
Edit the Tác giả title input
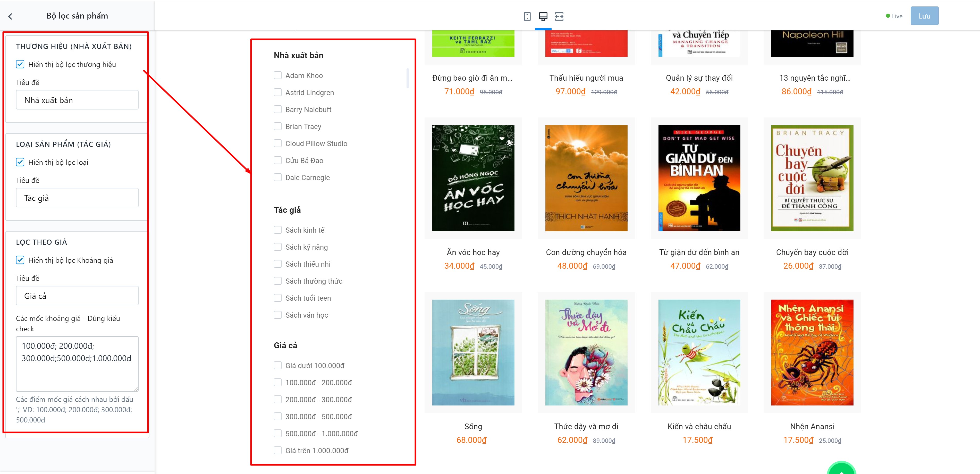77,197
